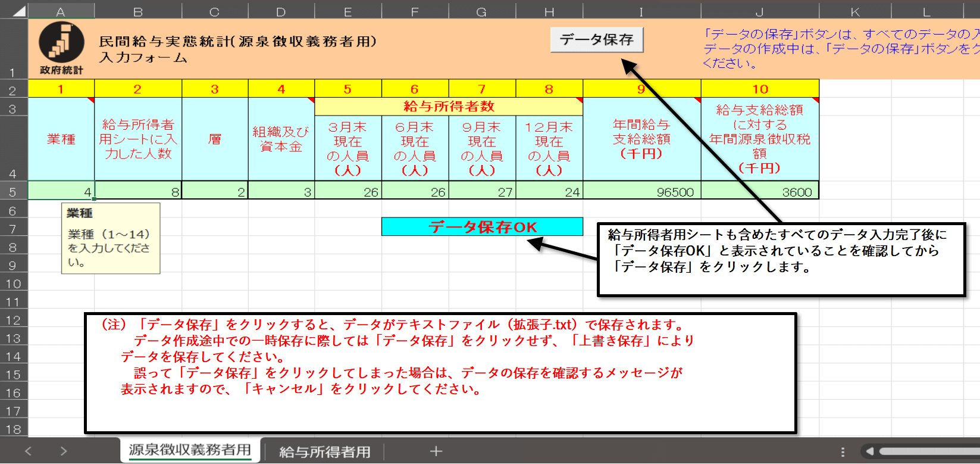Viewport: 980px width, 464px height.
Task: Click the cyan データ保存OK status box
Action: 481,227
